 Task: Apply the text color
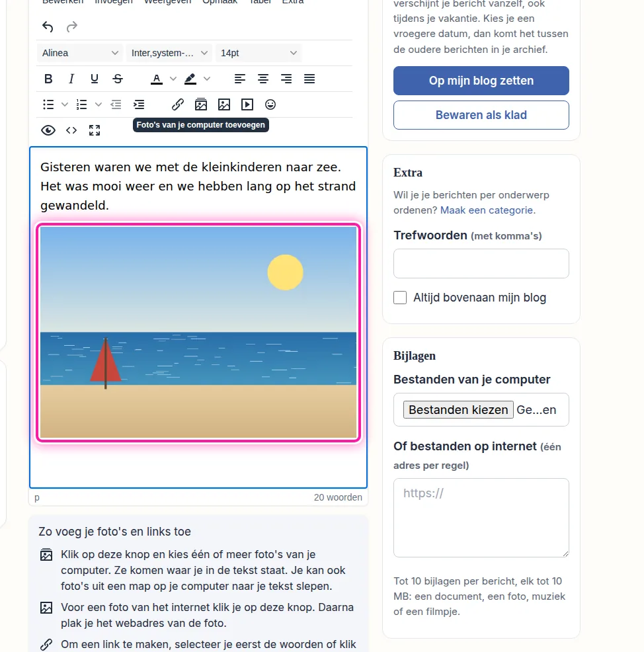click(x=156, y=79)
